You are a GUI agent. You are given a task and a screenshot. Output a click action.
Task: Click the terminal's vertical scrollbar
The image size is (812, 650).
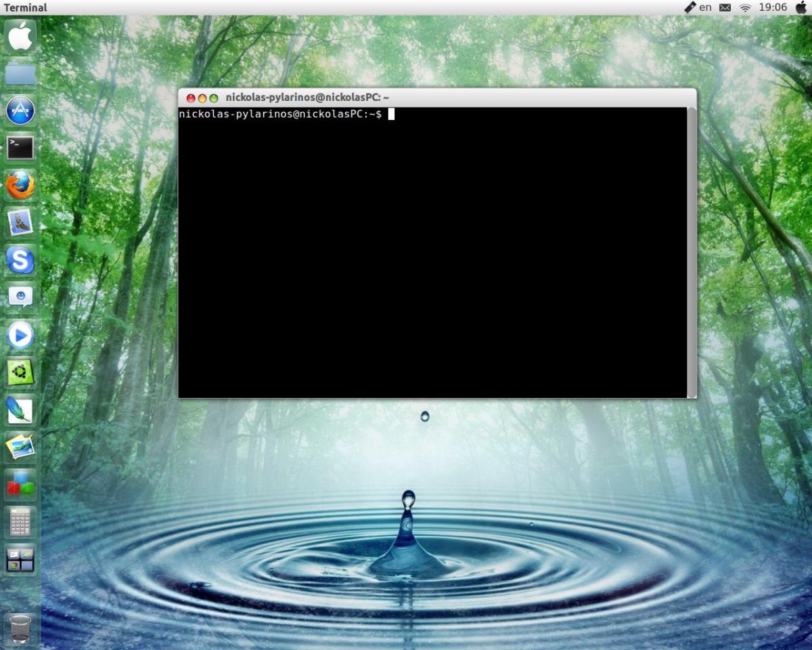tap(692, 252)
